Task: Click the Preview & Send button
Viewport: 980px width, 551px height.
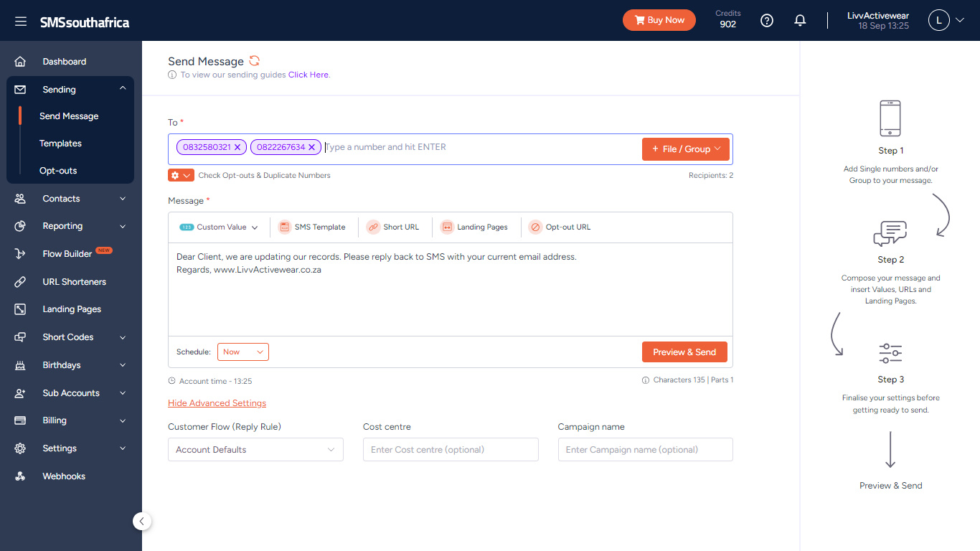Action: [x=684, y=352]
